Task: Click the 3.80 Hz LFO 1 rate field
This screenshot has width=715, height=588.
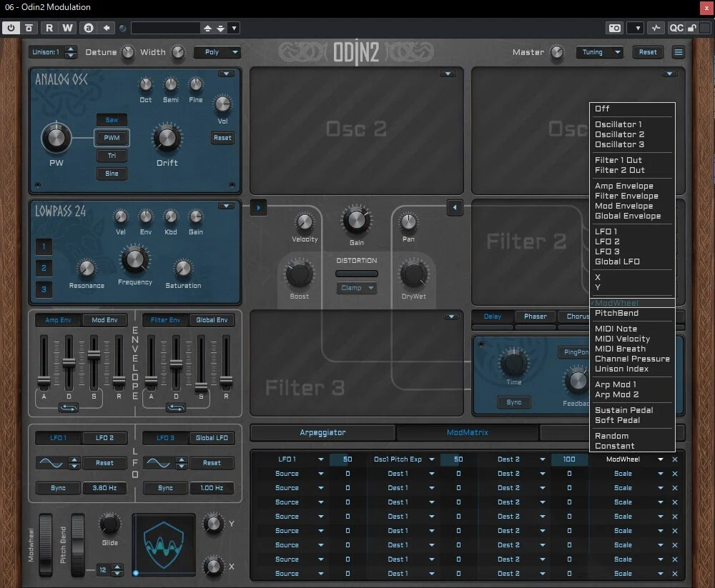Action: 104,488
